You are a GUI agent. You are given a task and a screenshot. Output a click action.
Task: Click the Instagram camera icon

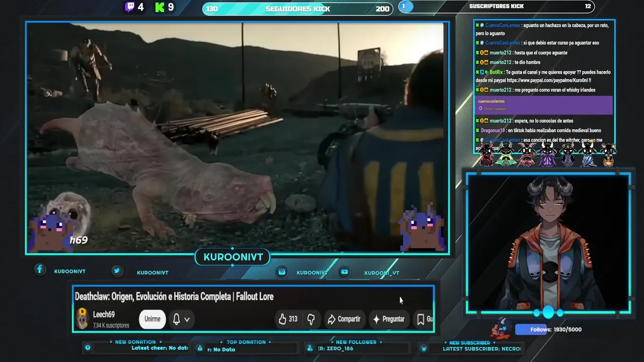tap(282, 271)
